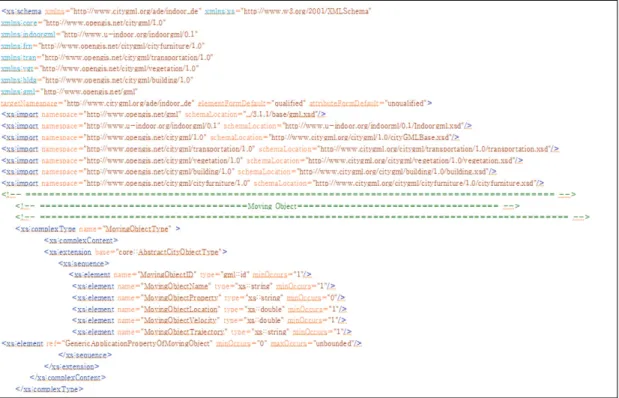The height and width of the screenshot is (398, 619).
Task: Select the vegetation.xsd schemaLocation URL
Action: (410, 160)
